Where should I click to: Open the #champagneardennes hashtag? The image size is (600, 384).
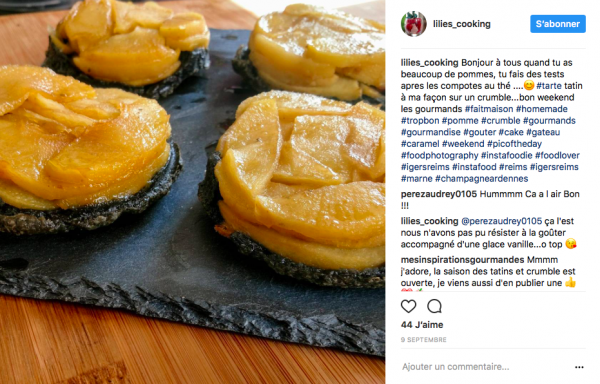(x=481, y=179)
